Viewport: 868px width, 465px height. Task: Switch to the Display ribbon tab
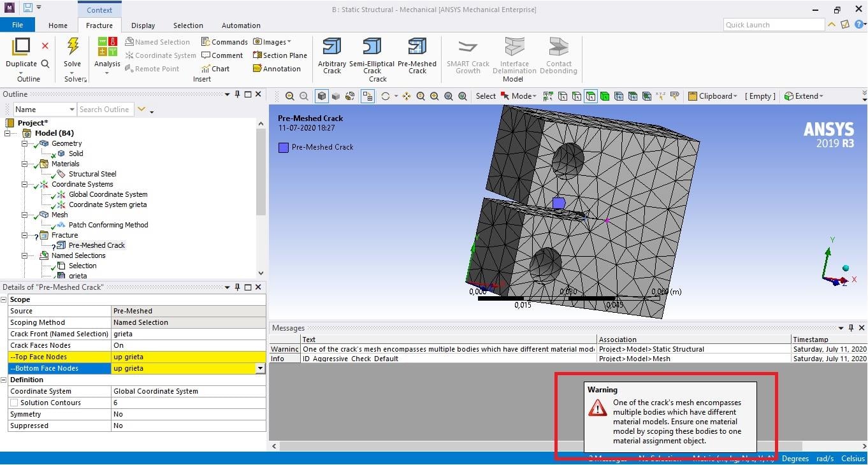143,25
